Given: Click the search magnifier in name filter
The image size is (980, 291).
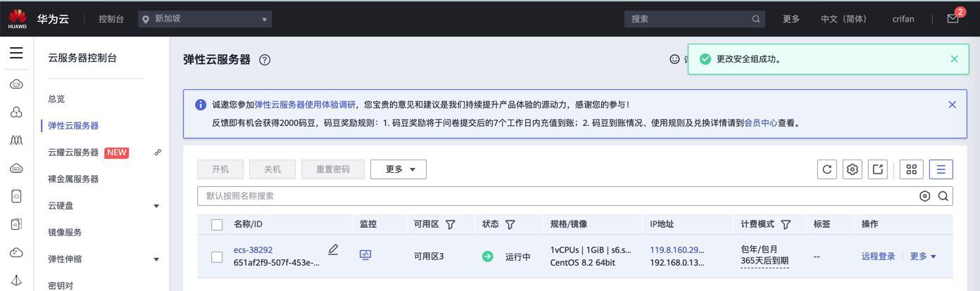Looking at the screenshot, I should point(943,196).
